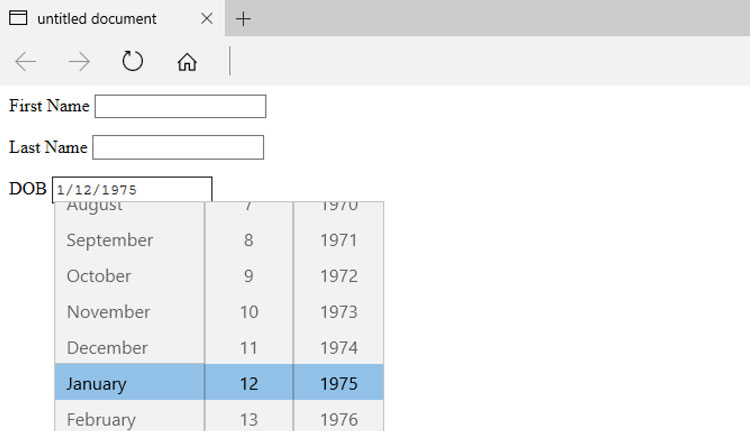Screen dimensions: 750x431
Task: Choose October from the month list
Action: (130, 276)
